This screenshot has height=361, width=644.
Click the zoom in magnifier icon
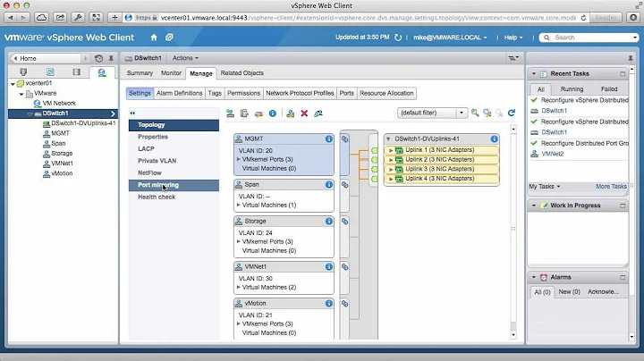click(475, 113)
